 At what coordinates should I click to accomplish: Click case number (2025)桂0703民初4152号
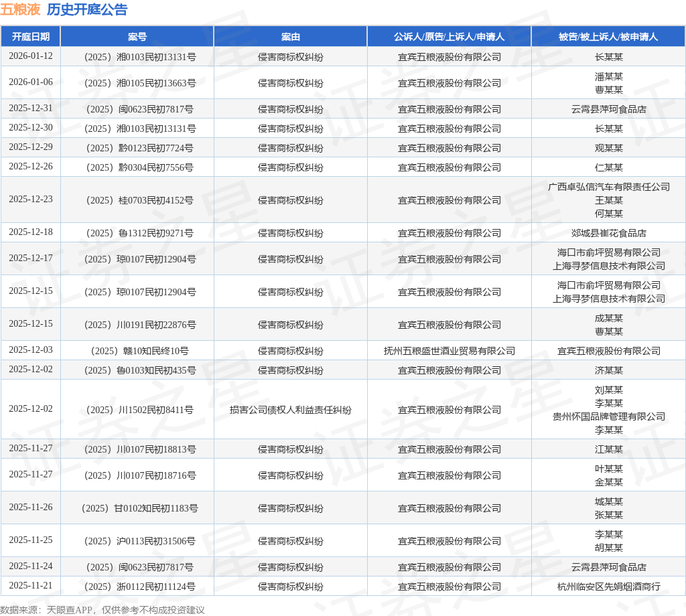tap(140, 200)
